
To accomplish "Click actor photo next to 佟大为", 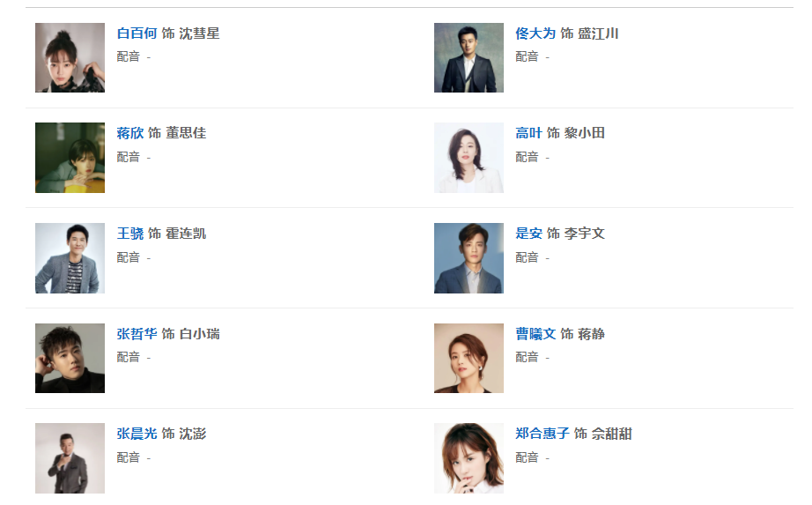I will click(x=469, y=58).
